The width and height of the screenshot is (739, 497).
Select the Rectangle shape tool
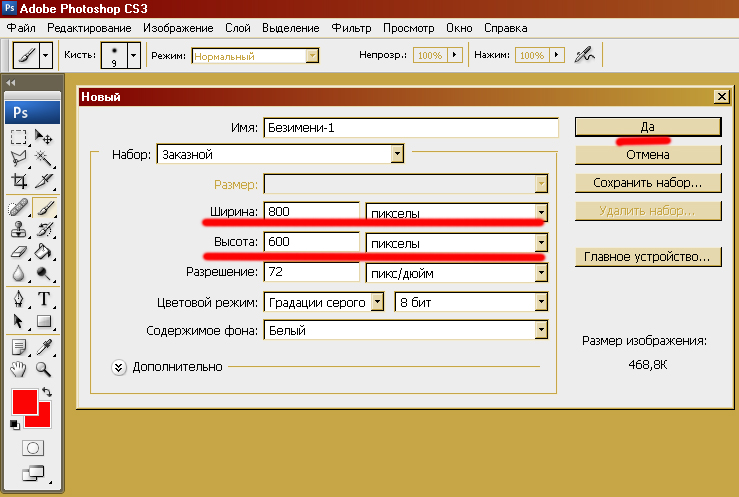click(x=44, y=321)
